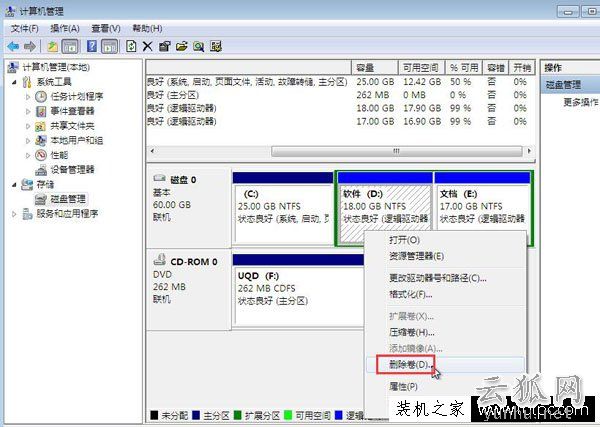Click the Refresh toolbar icon
The image size is (600, 427).
131,47
